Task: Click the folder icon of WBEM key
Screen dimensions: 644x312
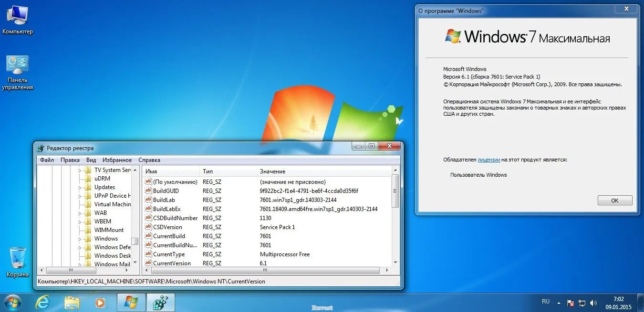Action: tap(88, 221)
